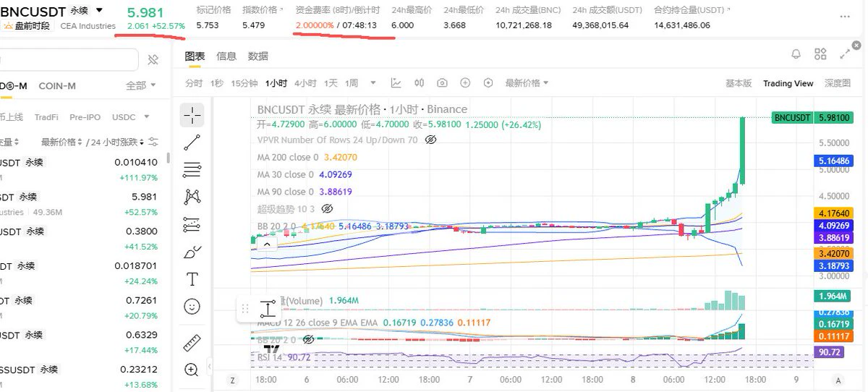This screenshot has height=392, width=868.
Task: Select the 0.3800 +41.52% pair row
Action: pos(83,238)
